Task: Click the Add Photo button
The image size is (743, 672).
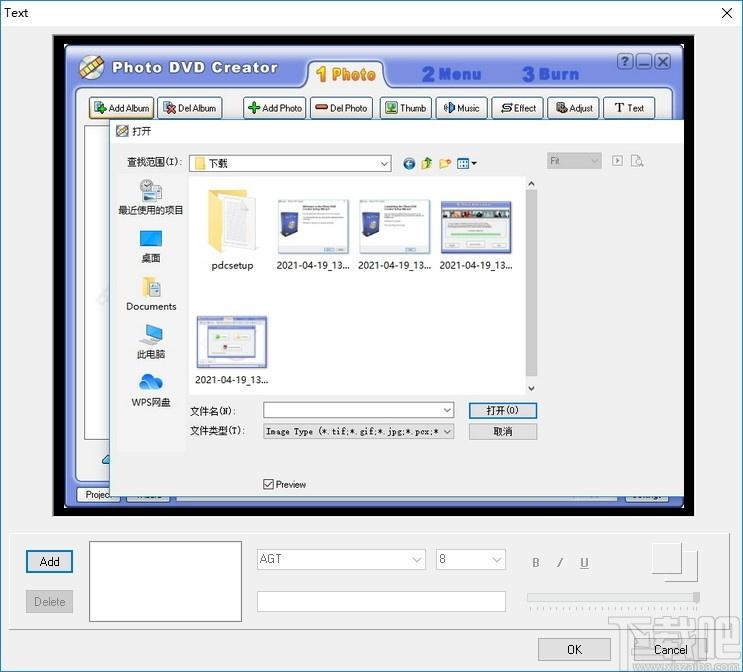Action: [x=275, y=108]
